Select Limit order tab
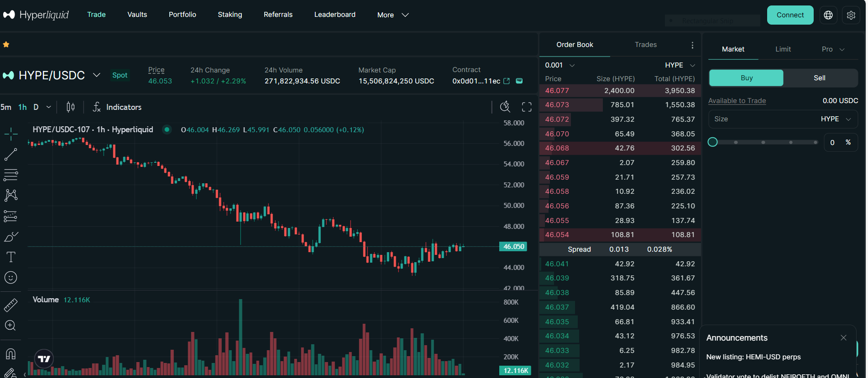The width and height of the screenshot is (868, 378). 783,49
